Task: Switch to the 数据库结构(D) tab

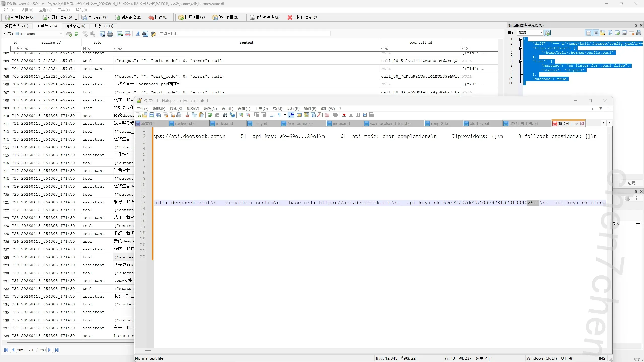Action: click(x=17, y=26)
